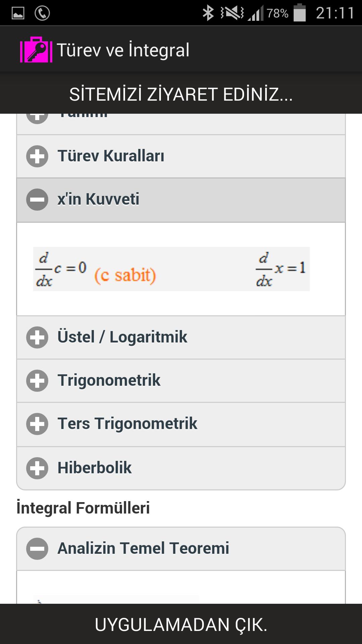The image size is (362, 644).
Task: Tap the phone call status bar icon
Action: [x=42, y=13]
